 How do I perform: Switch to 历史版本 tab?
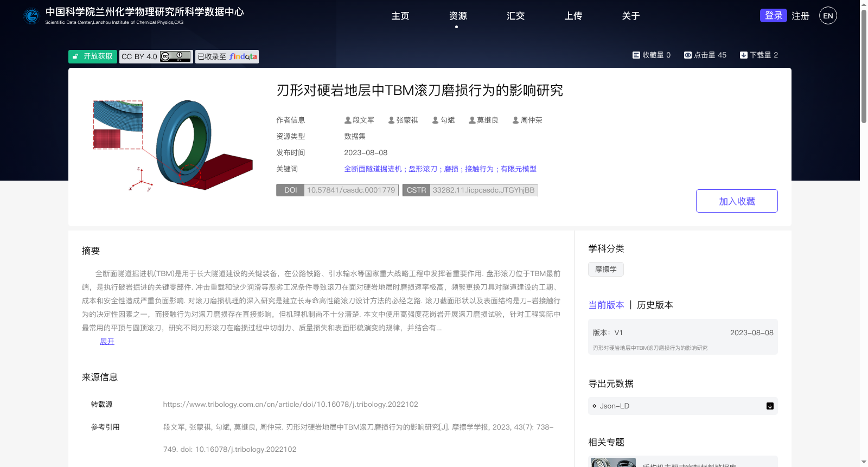click(655, 305)
